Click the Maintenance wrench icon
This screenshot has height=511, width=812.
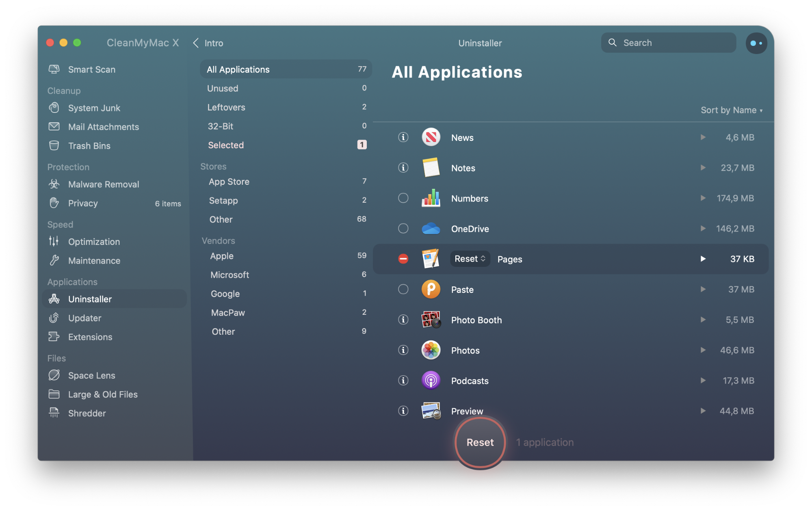tap(54, 260)
